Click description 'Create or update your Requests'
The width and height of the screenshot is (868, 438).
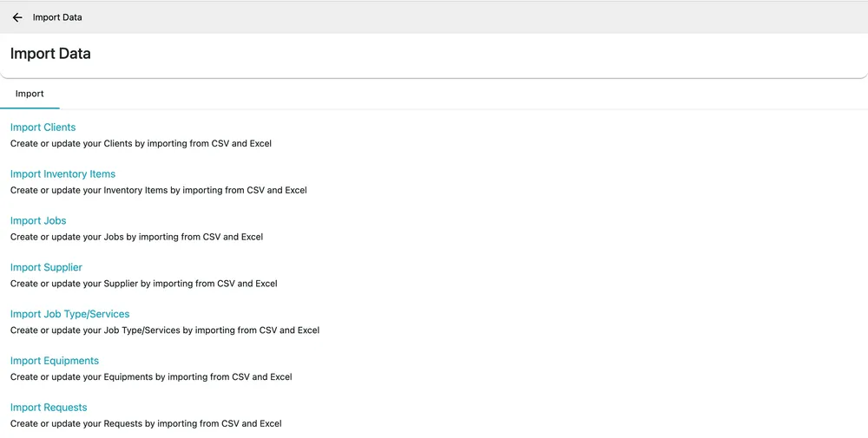(146, 423)
